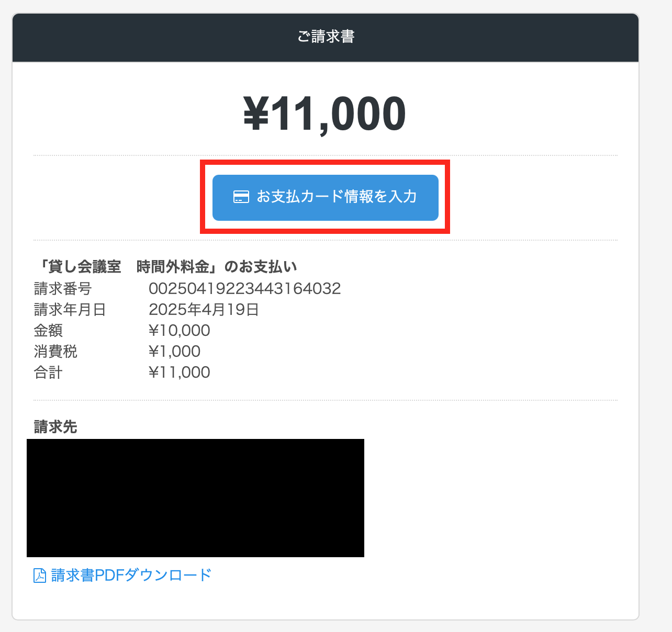Click the 請求番号 label

63,289
